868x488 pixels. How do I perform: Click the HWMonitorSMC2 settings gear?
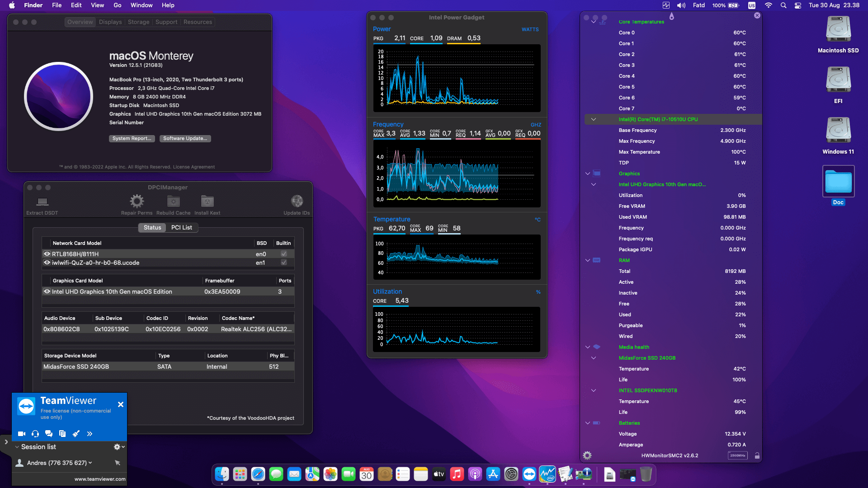pos(586,455)
